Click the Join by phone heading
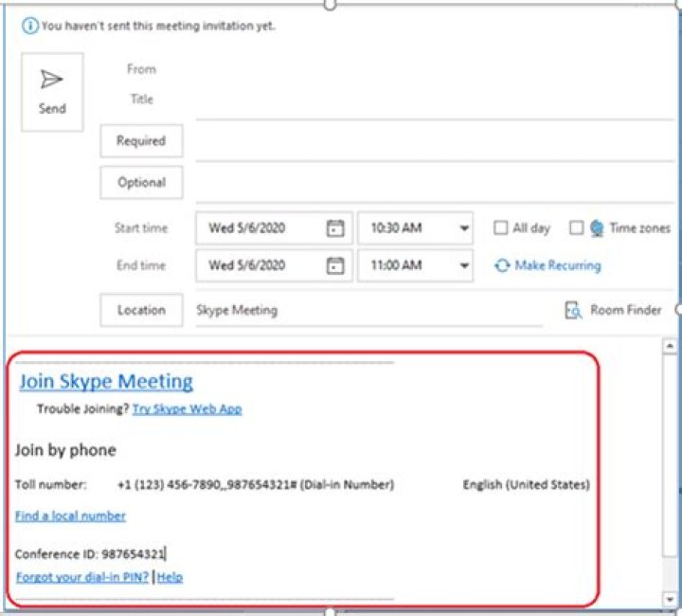Image resolution: width=682 pixels, height=616 pixels. 65,450
